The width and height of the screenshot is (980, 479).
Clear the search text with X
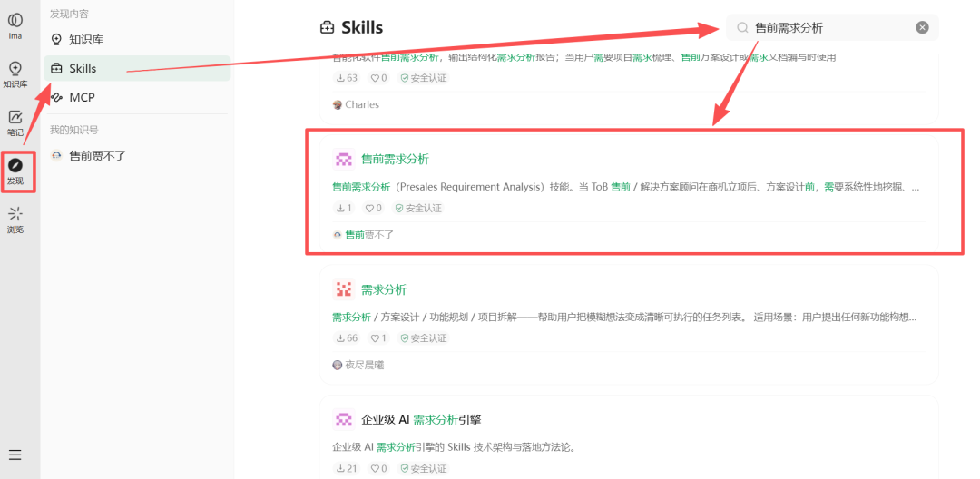click(x=923, y=27)
